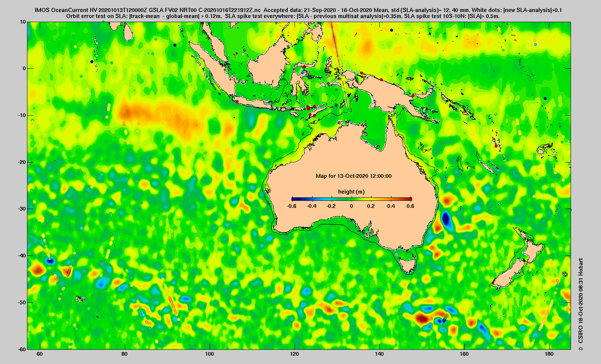Click the latitude axis label '-40'
Screen dimensions: 601x364
[x=22, y=256]
